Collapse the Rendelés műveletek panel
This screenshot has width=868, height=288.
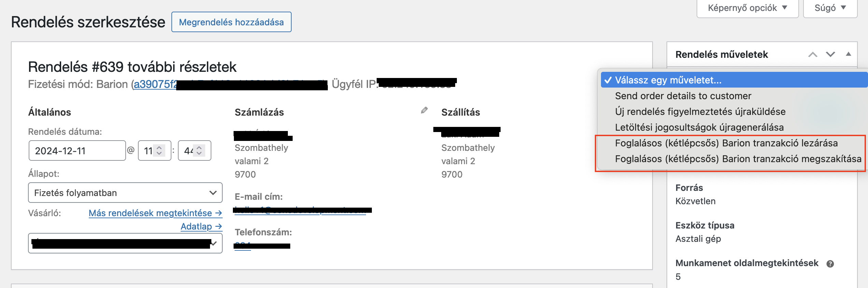849,54
